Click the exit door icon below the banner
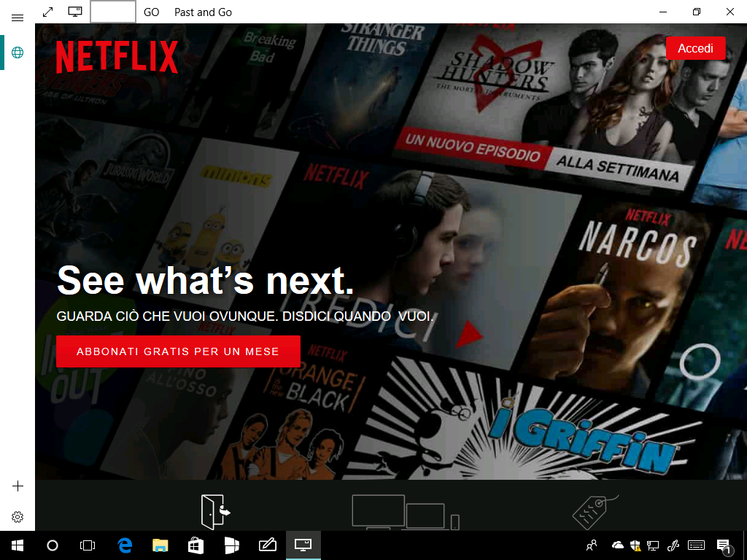747x560 pixels. coord(215,512)
